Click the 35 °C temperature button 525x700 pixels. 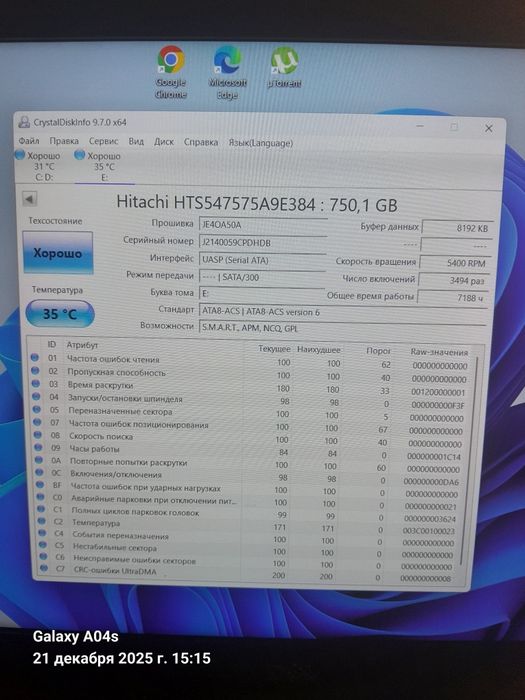pos(60,314)
